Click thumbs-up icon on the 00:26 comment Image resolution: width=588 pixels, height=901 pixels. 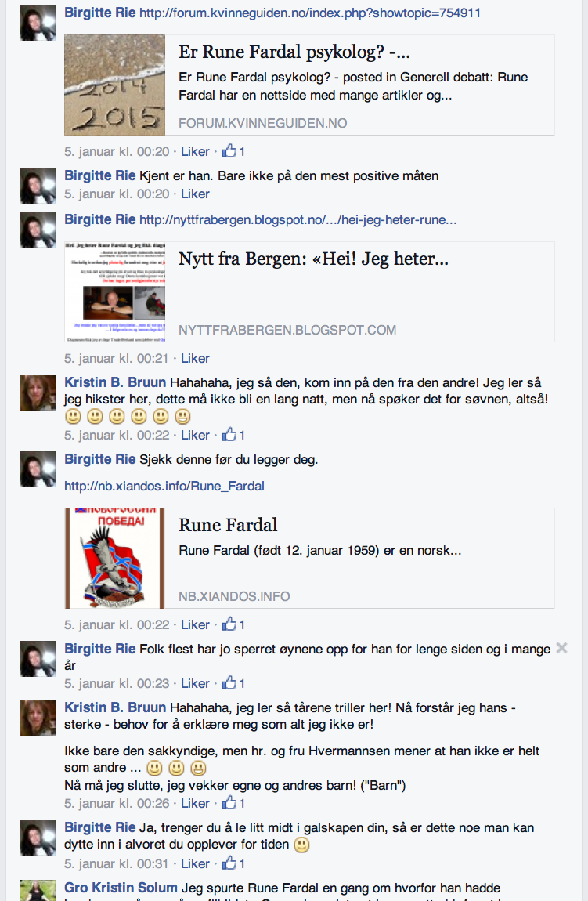(x=229, y=803)
